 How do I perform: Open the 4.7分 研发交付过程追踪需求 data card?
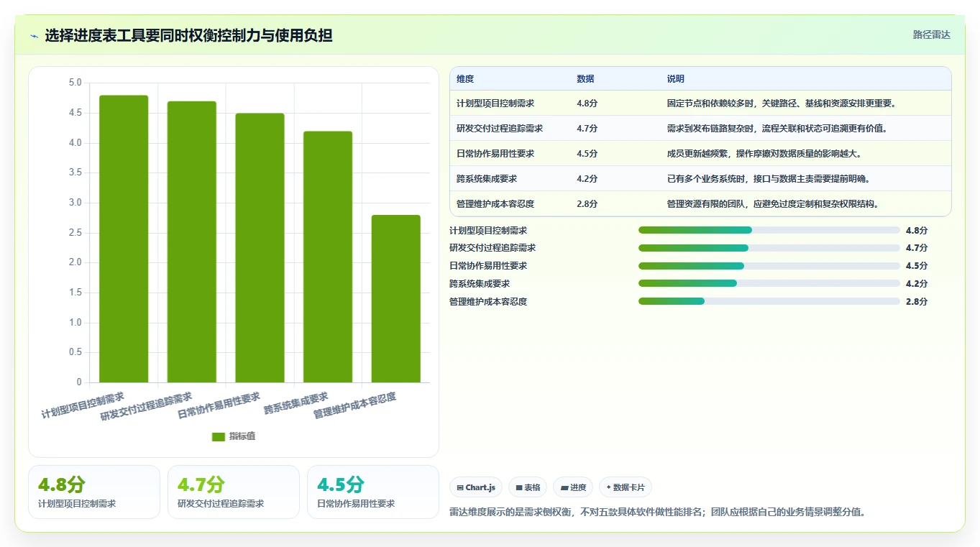[234, 492]
